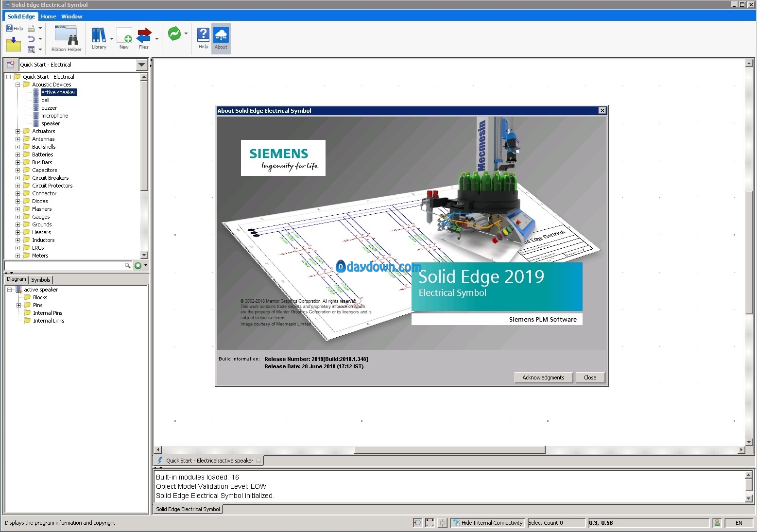Screen dimensions: 757x532
Task: Click the undo arrow icon
Action: (31, 39)
